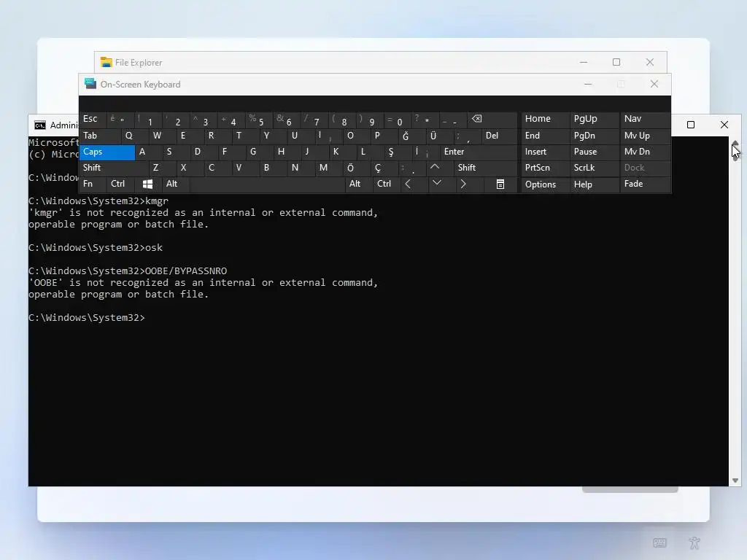
Task: Click the Command Prompt scrollbar up arrow
Action: pos(735,143)
